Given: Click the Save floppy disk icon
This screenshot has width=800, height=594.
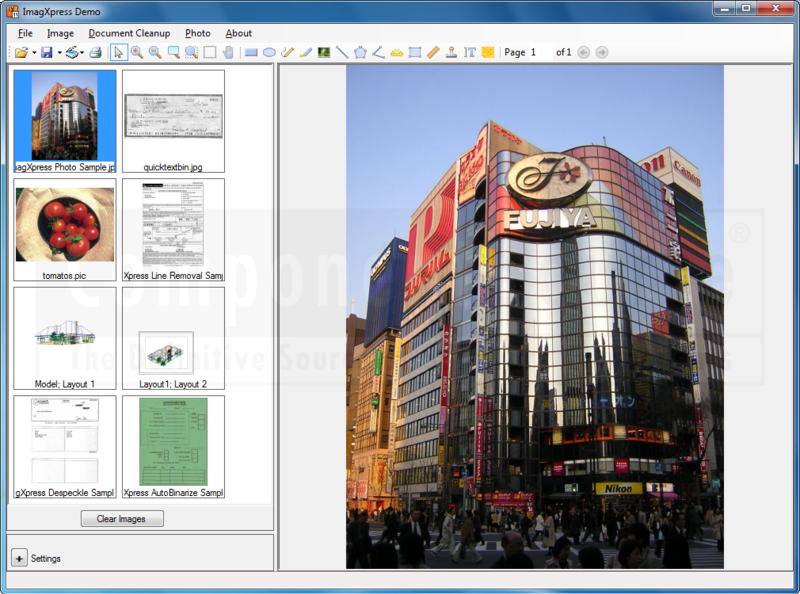Looking at the screenshot, I should pos(47,52).
